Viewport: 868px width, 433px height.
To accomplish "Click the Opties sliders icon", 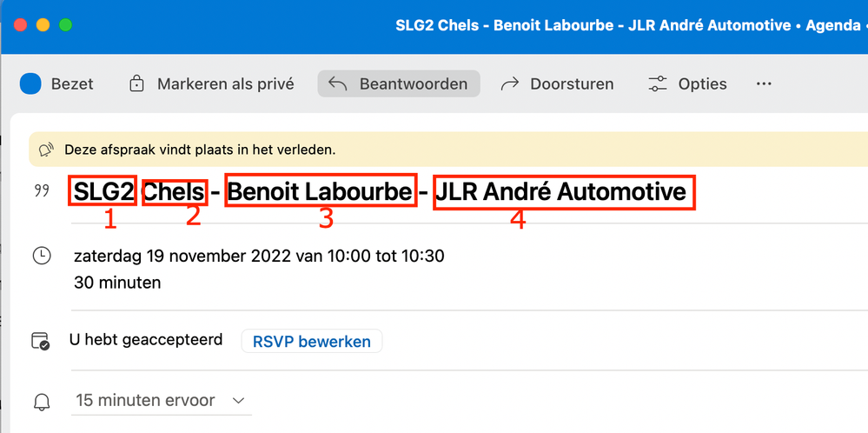I will (x=658, y=84).
